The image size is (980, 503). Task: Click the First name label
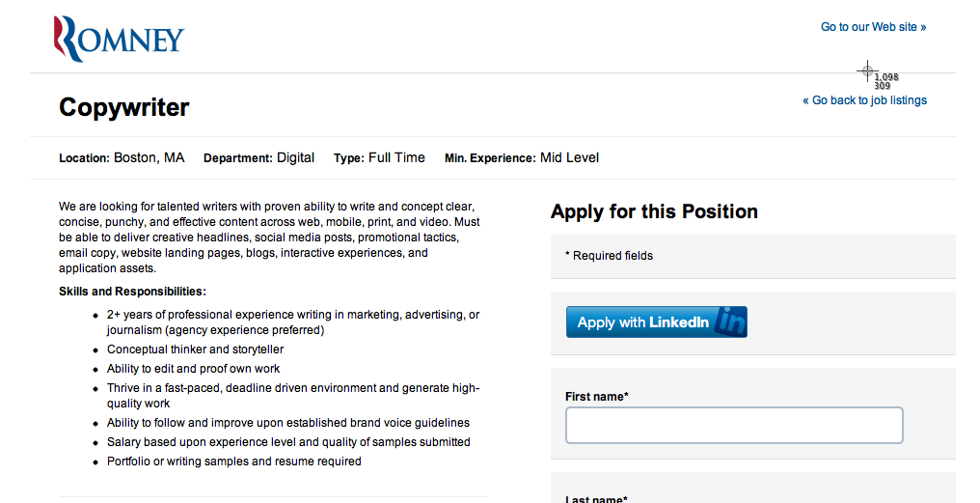[x=596, y=397]
